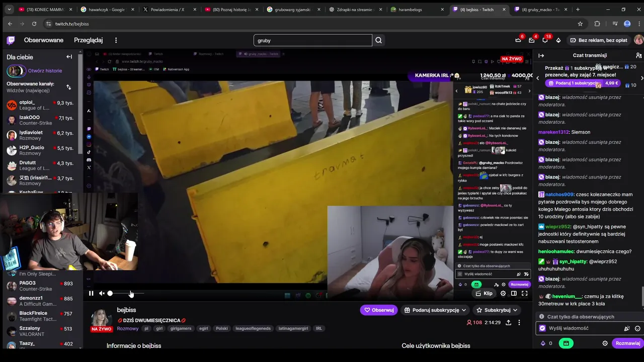
Task: Show the previous gift leaderboard banner
Action: click(537, 78)
